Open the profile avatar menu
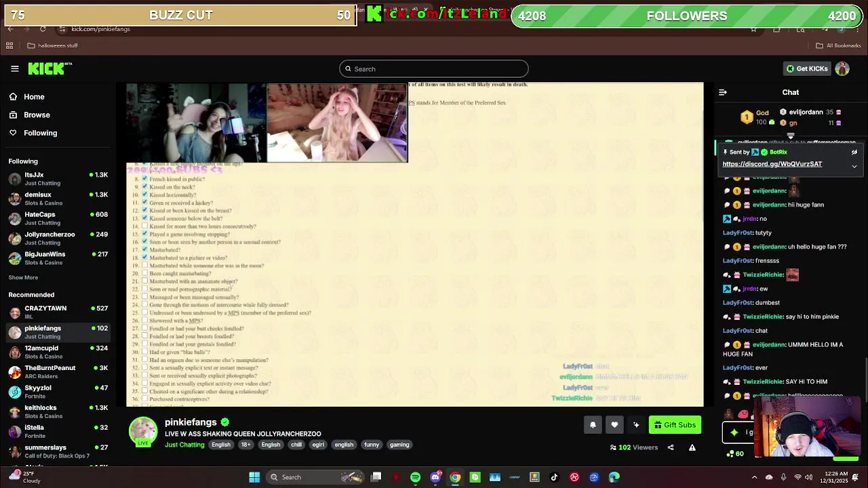The width and height of the screenshot is (868, 488). [842, 68]
